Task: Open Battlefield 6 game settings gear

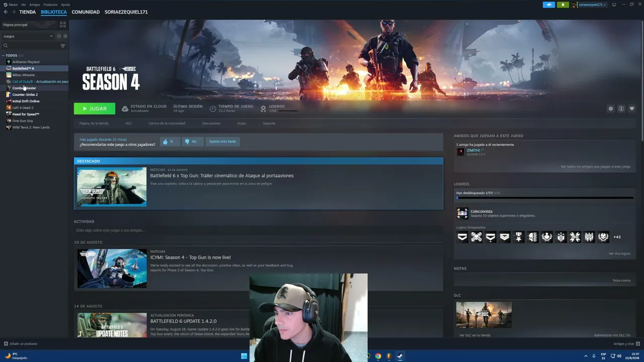Action: pos(611,109)
